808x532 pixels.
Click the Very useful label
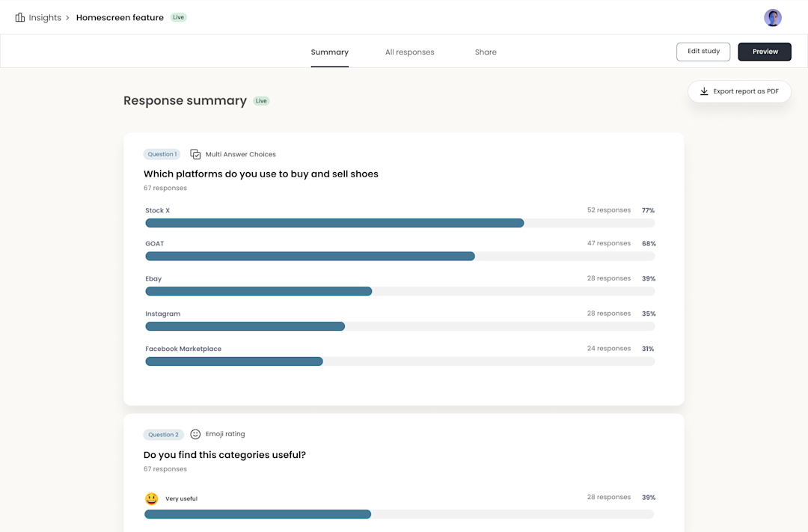[x=181, y=498]
